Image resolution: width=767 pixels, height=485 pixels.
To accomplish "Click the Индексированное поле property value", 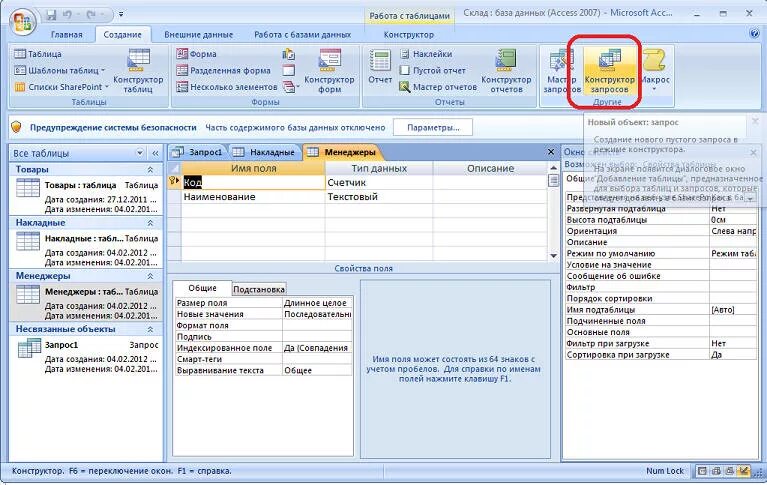I will tap(317, 348).
